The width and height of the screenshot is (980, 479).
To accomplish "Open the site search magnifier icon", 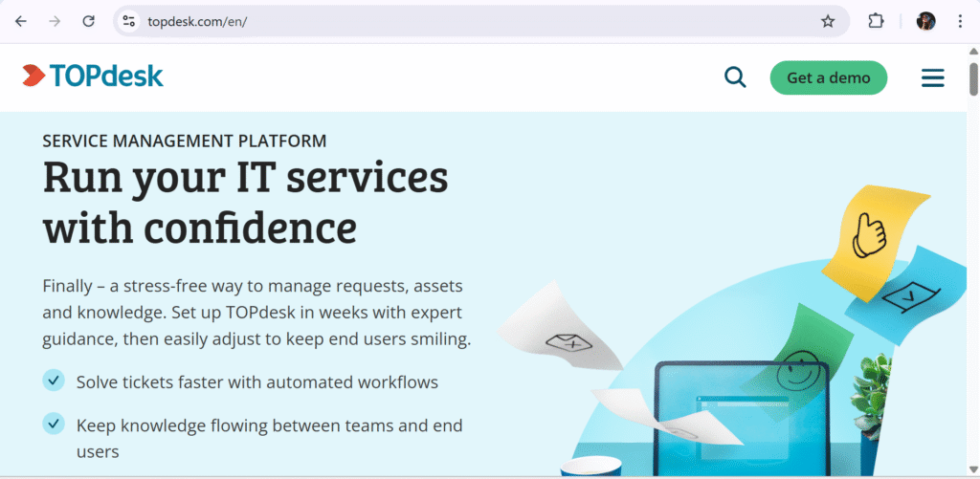I will pos(735,77).
